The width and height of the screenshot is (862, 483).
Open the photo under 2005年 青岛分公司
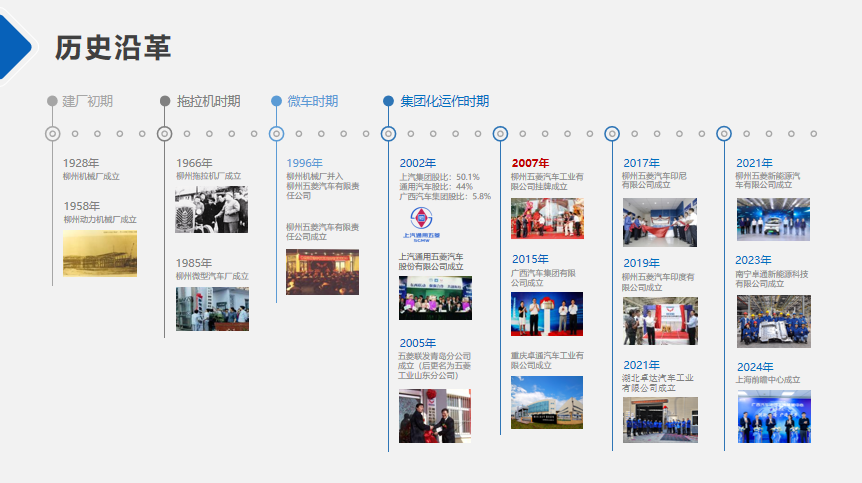[434, 416]
